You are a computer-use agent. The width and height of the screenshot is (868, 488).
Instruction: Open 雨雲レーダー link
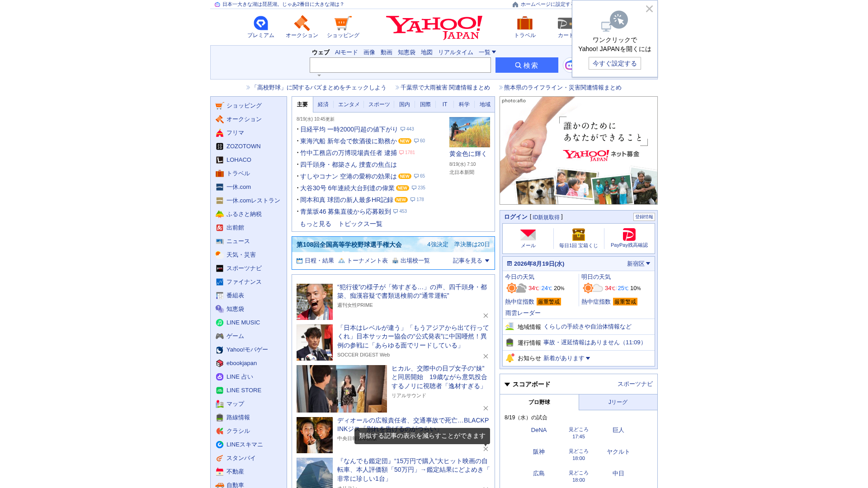point(523,313)
